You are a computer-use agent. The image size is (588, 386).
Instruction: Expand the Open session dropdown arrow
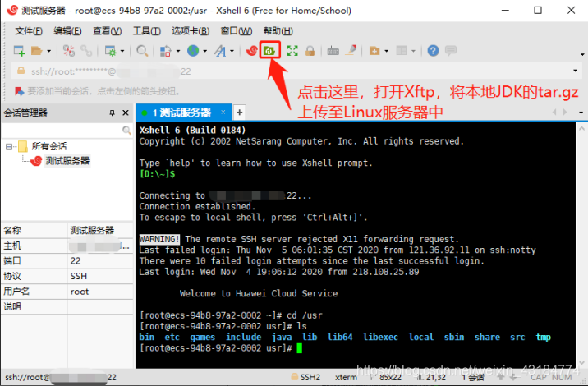(x=48, y=51)
